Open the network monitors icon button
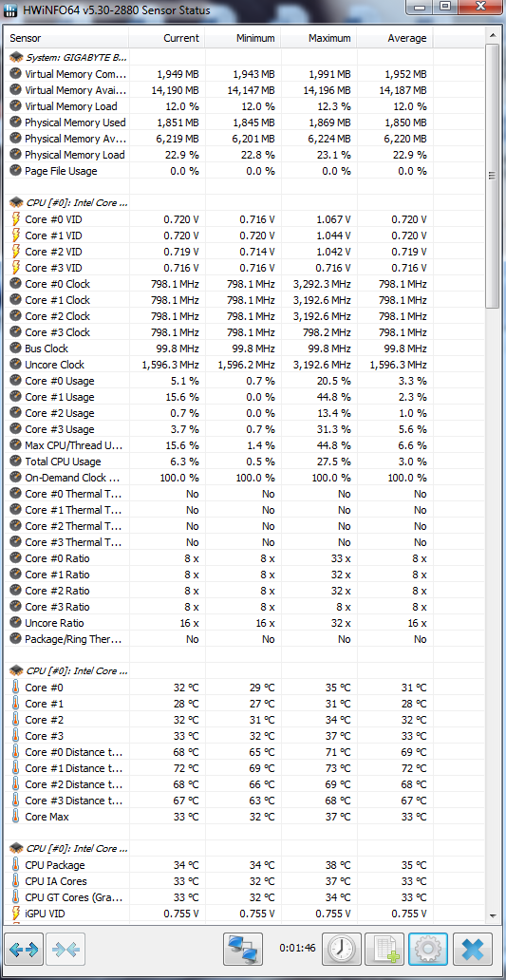The image size is (506, 980). tap(242, 949)
